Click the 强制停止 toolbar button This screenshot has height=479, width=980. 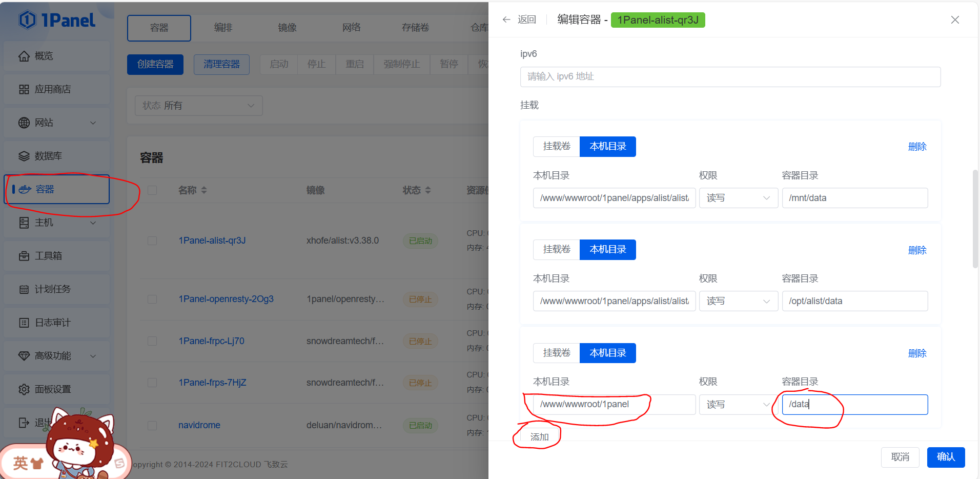coord(401,65)
